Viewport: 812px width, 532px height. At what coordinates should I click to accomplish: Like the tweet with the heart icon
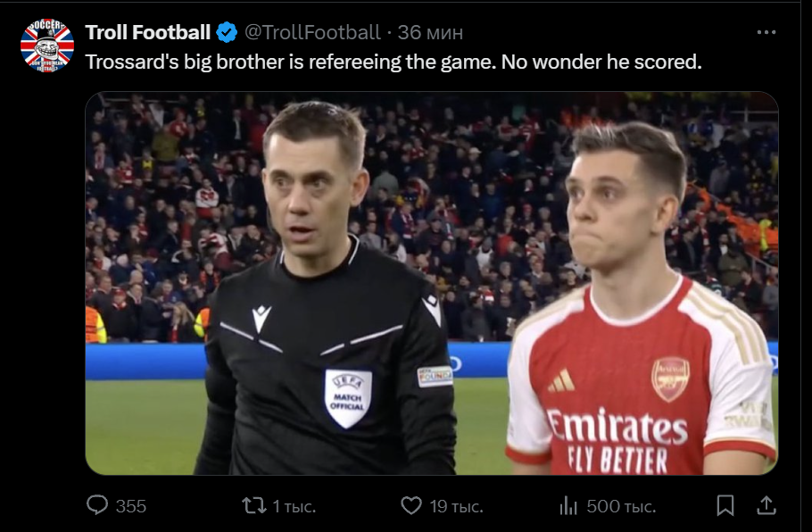[x=410, y=506]
